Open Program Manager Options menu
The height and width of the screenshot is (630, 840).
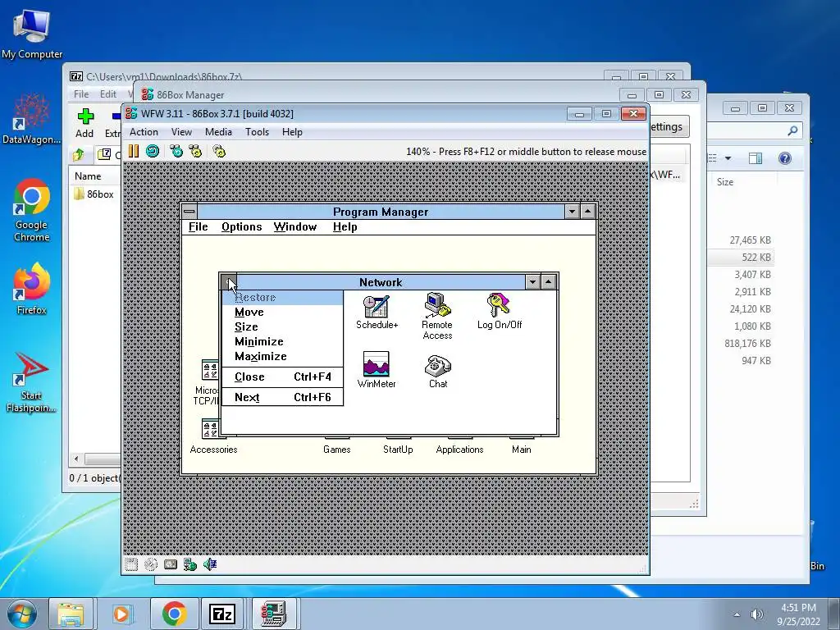pos(242,226)
